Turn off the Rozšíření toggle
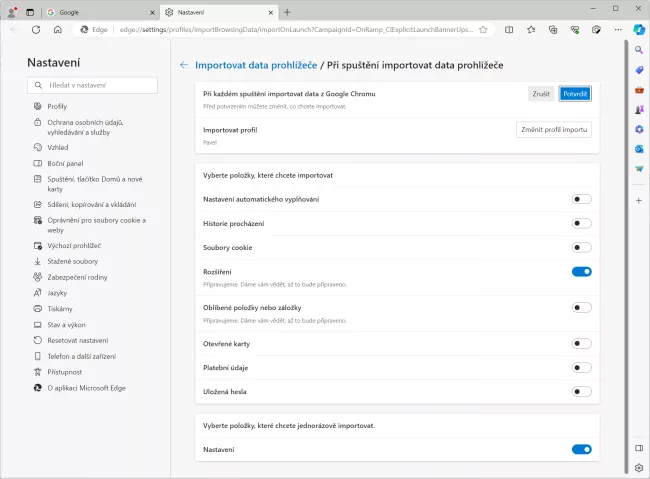Image resolution: width=650 pixels, height=479 pixels. click(x=581, y=271)
